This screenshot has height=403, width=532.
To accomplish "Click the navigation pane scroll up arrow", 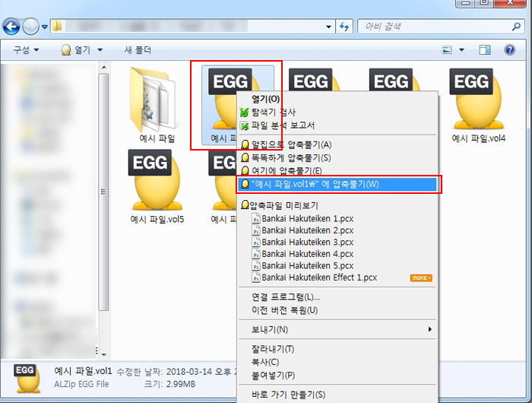I will (104, 67).
